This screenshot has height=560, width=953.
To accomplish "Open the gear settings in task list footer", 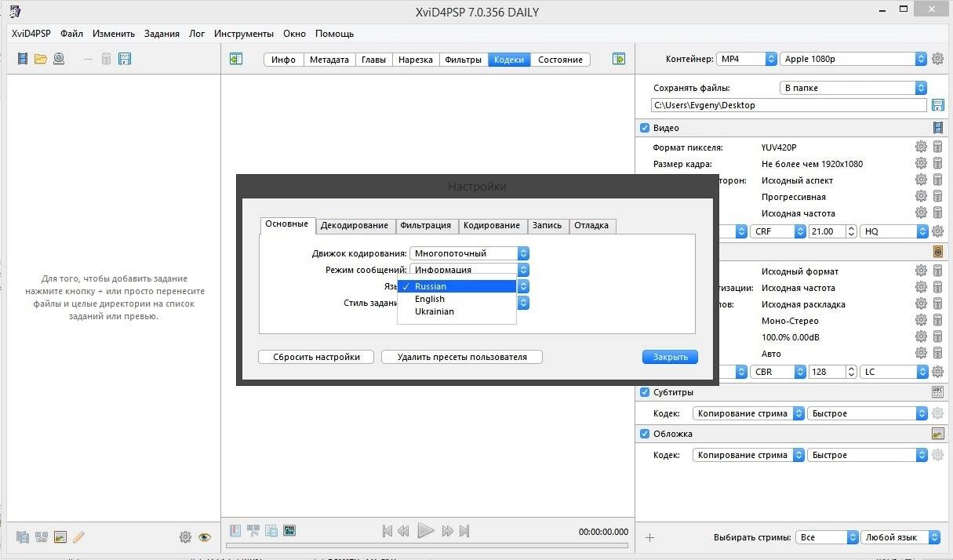I will click(185, 537).
